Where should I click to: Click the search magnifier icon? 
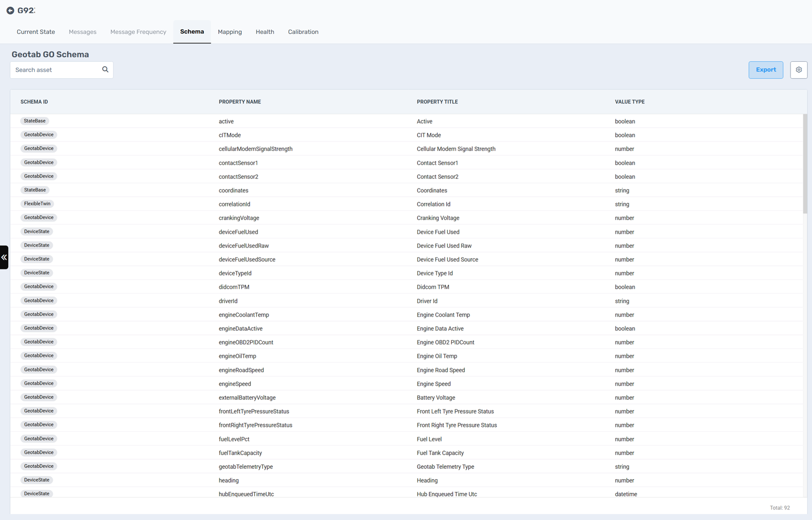coord(105,69)
